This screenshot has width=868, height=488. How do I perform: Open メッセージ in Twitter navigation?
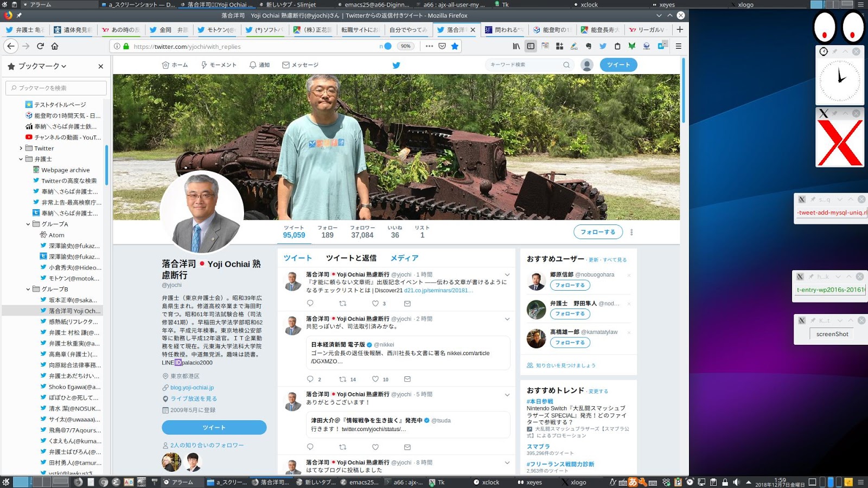300,65
